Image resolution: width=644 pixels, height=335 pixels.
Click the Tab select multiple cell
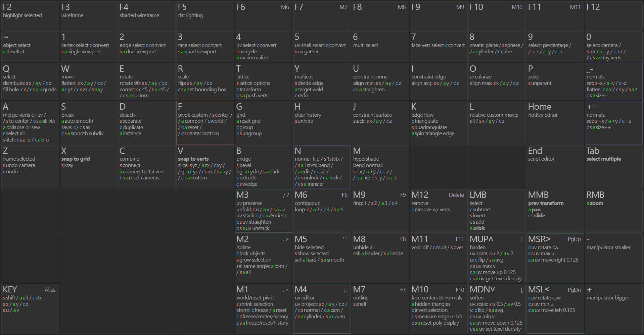click(613, 166)
